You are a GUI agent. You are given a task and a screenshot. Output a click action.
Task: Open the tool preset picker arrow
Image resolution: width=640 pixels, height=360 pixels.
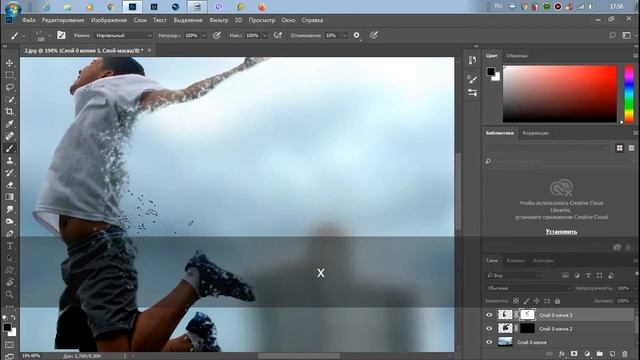pyautogui.click(x=24, y=36)
